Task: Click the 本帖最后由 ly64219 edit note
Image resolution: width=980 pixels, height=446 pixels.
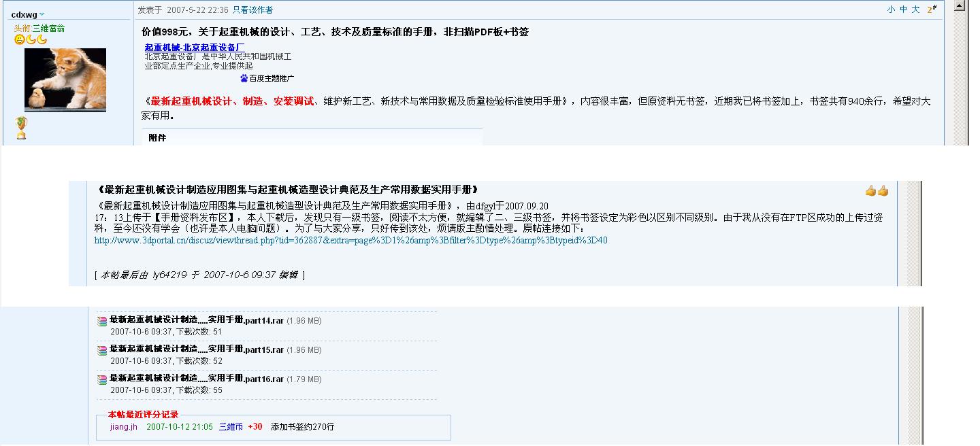Action: click(199, 275)
